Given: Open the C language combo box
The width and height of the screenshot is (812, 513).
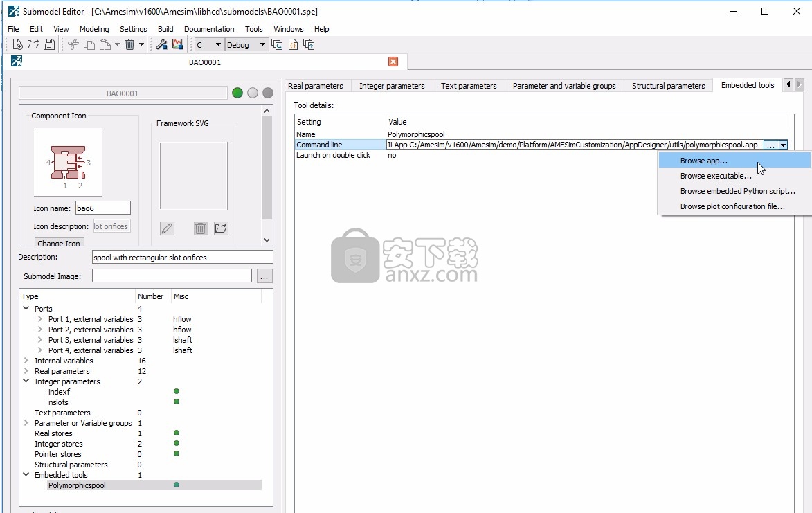Looking at the screenshot, I should point(208,44).
